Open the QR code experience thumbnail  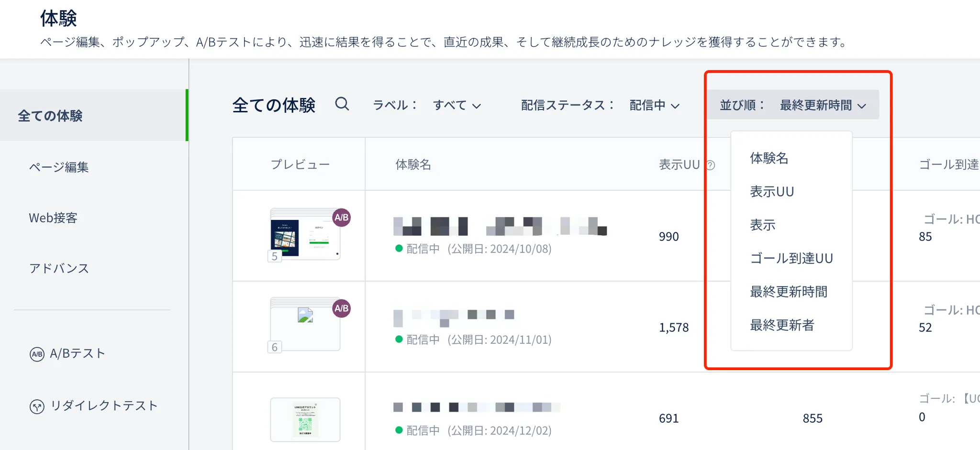click(x=305, y=419)
